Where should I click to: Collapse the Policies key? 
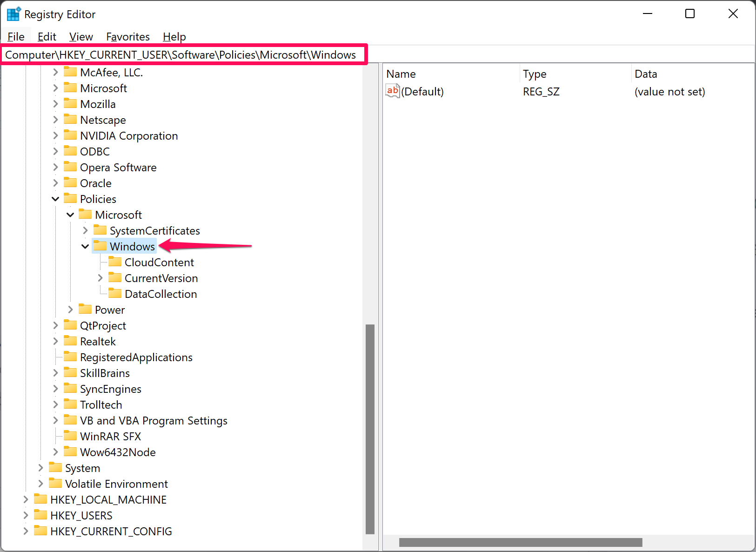tap(55, 199)
